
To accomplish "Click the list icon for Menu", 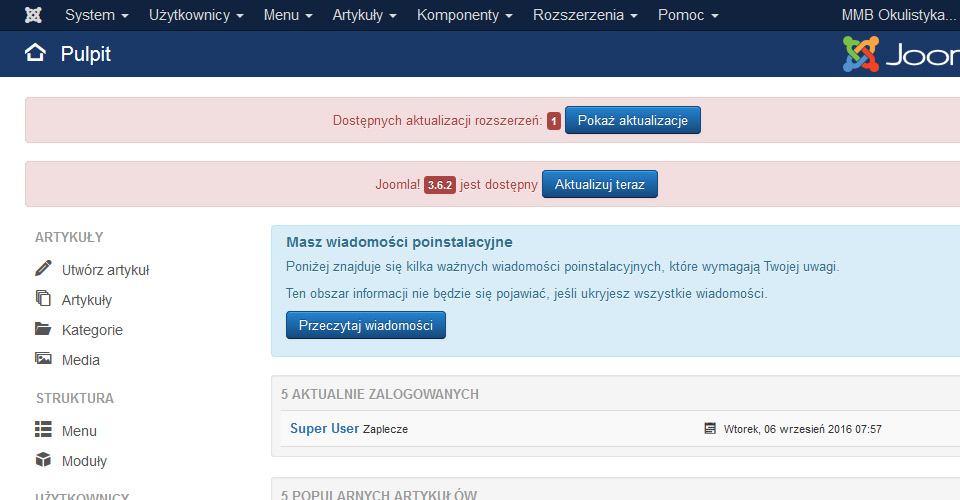I will (43, 429).
